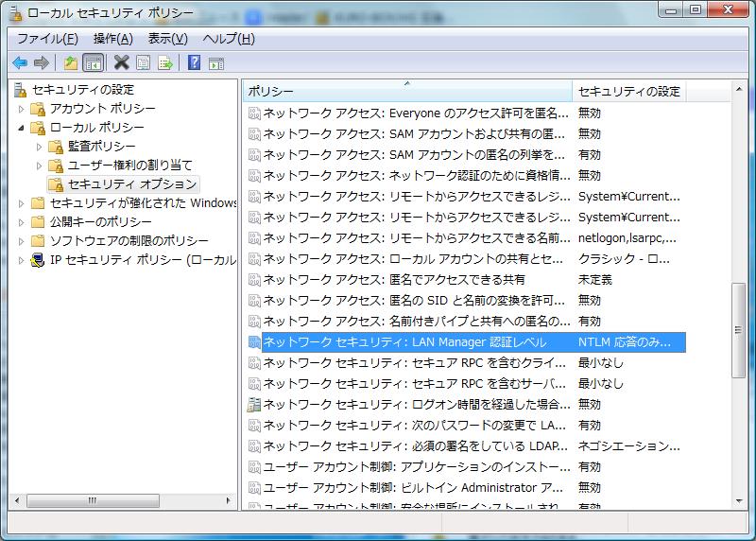Sort by the ポリシー column header

(x=406, y=92)
